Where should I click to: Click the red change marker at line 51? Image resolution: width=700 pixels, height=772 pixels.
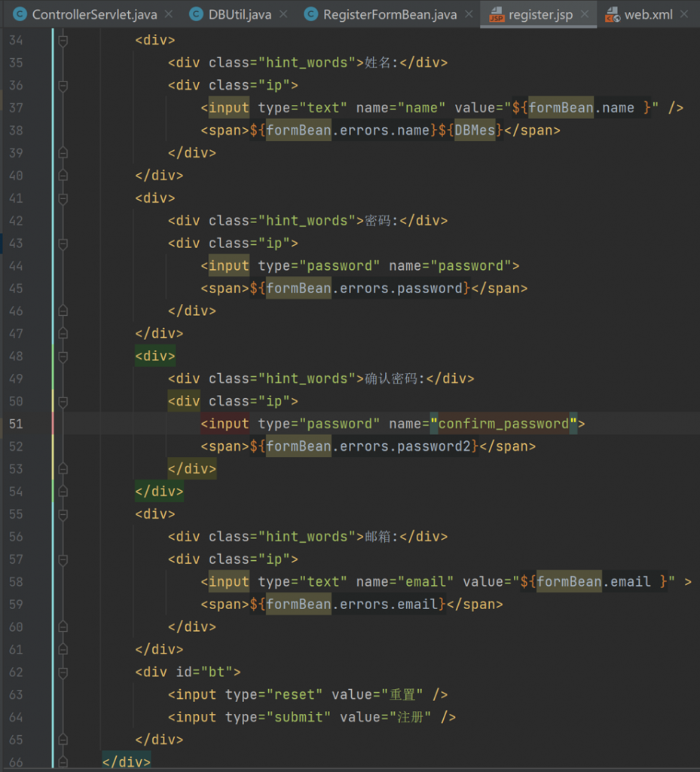[x=53, y=424]
